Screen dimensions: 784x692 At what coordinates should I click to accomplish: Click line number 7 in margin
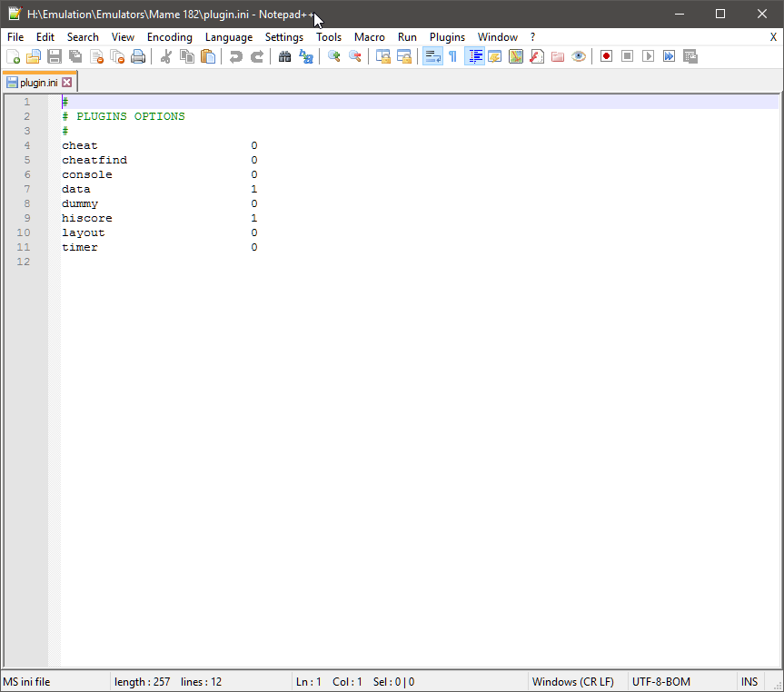(x=26, y=189)
